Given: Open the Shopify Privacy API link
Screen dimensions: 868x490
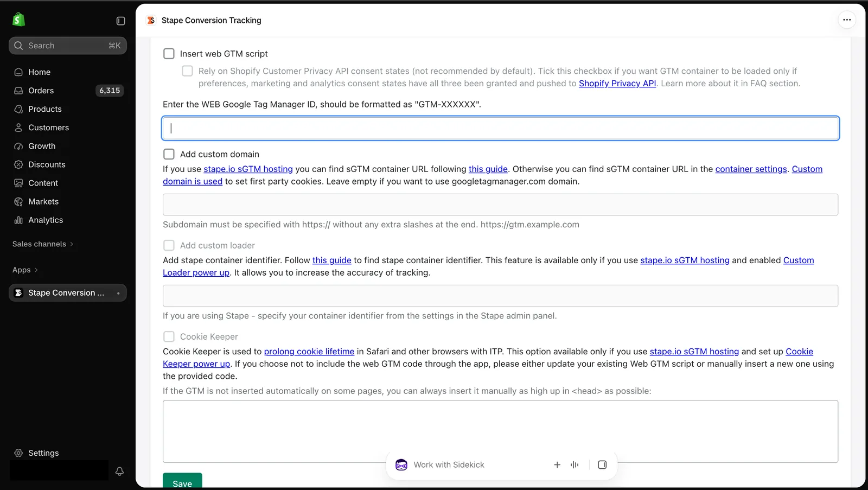Looking at the screenshot, I should [617, 84].
